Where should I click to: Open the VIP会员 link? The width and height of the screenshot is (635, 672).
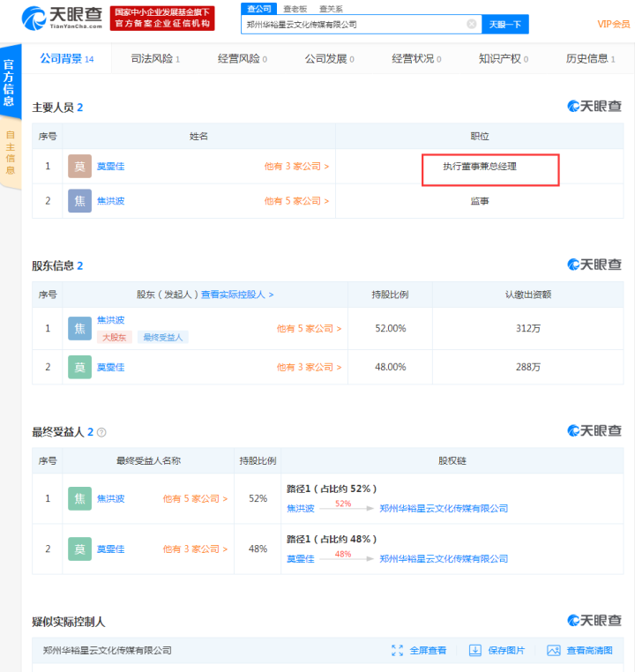(614, 25)
